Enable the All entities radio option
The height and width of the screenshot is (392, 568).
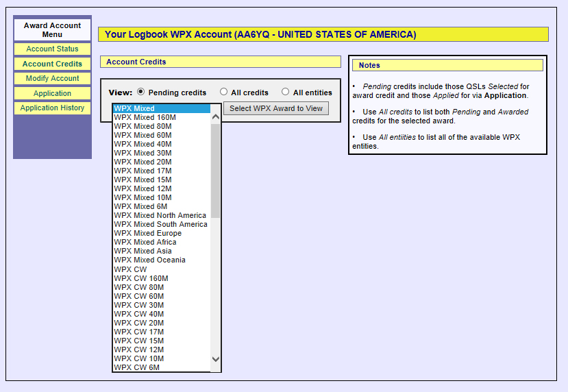click(x=285, y=92)
